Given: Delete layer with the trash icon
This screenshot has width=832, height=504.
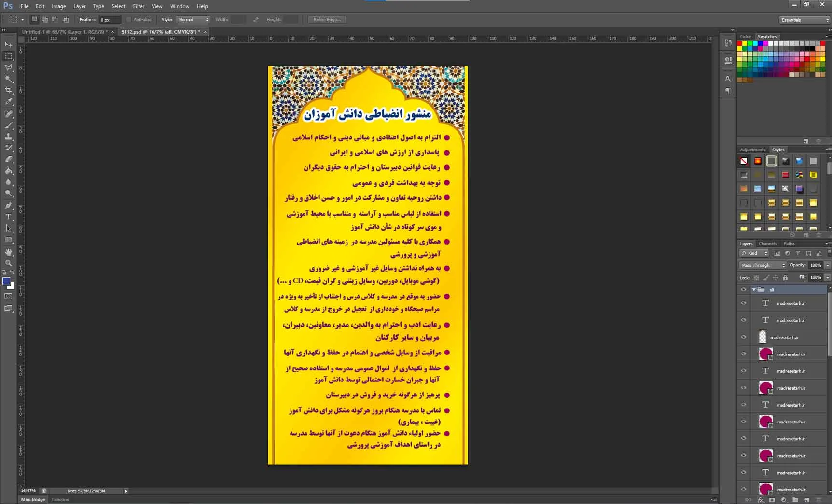Looking at the screenshot, I should 818,500.
